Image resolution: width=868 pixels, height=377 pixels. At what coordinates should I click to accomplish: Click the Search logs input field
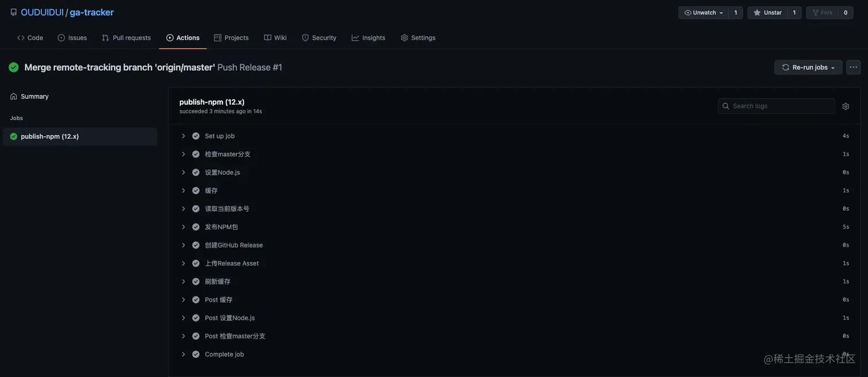[x=776, y=106]
